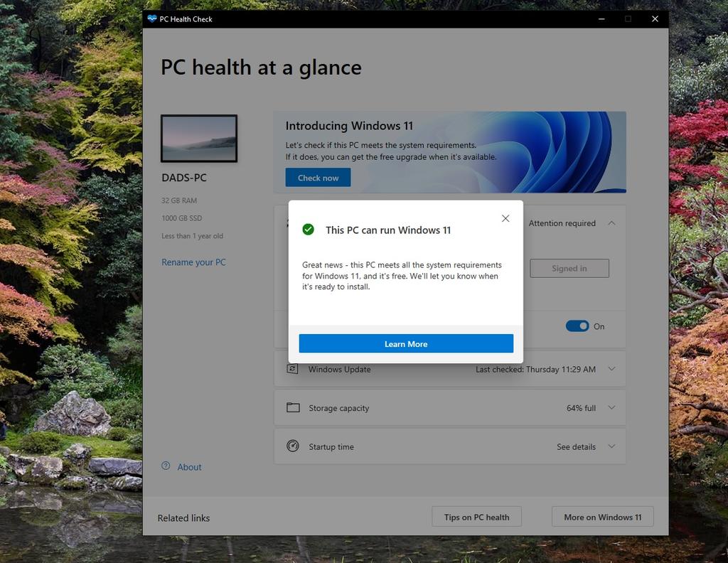Click the Signed in button
This screenshot has height=563, width=728.
click(569, 268)
